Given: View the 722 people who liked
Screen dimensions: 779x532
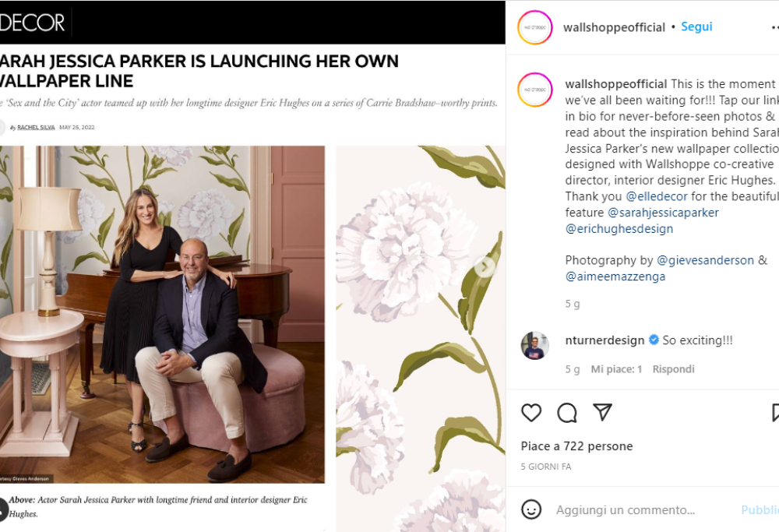Looking at the screenshot, I should 576,446.
